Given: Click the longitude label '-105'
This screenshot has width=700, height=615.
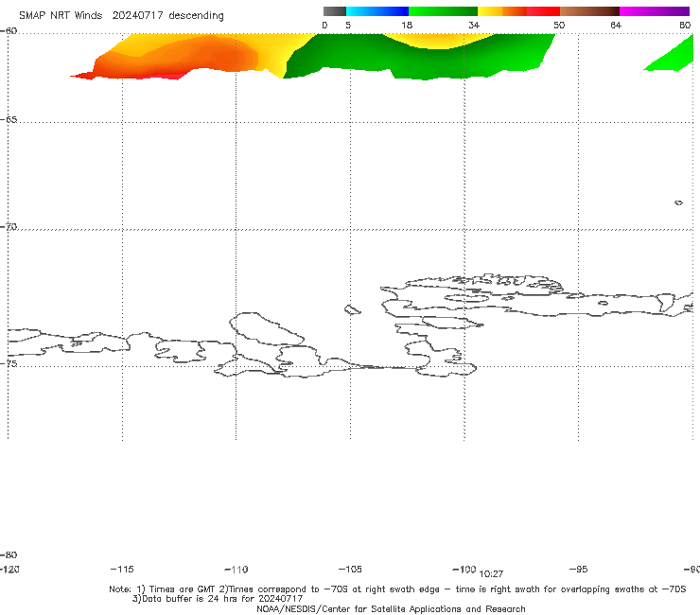Looking at the screenshot, I should click(350, 570).
